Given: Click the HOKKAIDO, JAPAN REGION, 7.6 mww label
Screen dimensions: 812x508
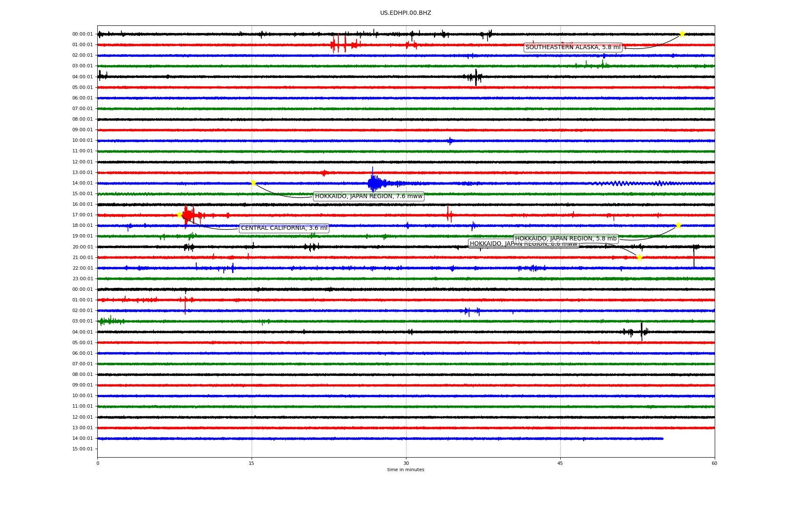Looking at the screenshot, I should point(368,196).
